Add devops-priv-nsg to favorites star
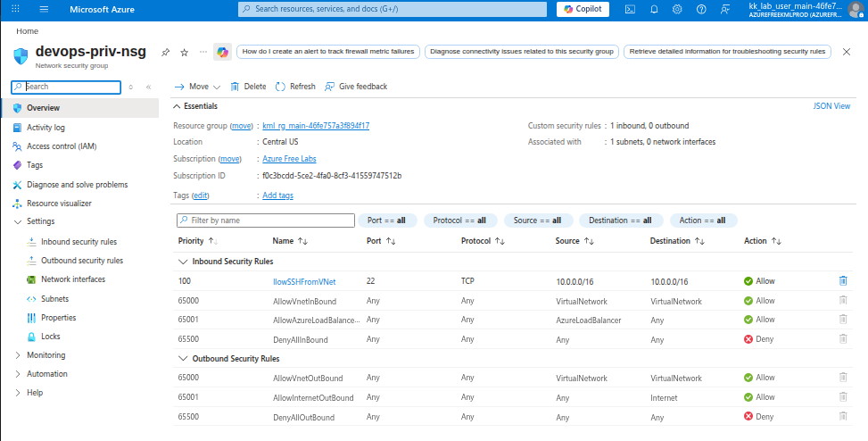The image size is (868, 441). [184, 53]
